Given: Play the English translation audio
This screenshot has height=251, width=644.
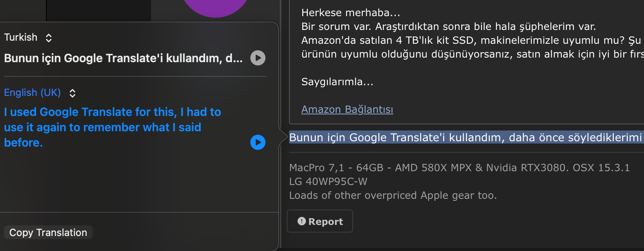Looking at the screenshot, I should [x=258, y=142].
